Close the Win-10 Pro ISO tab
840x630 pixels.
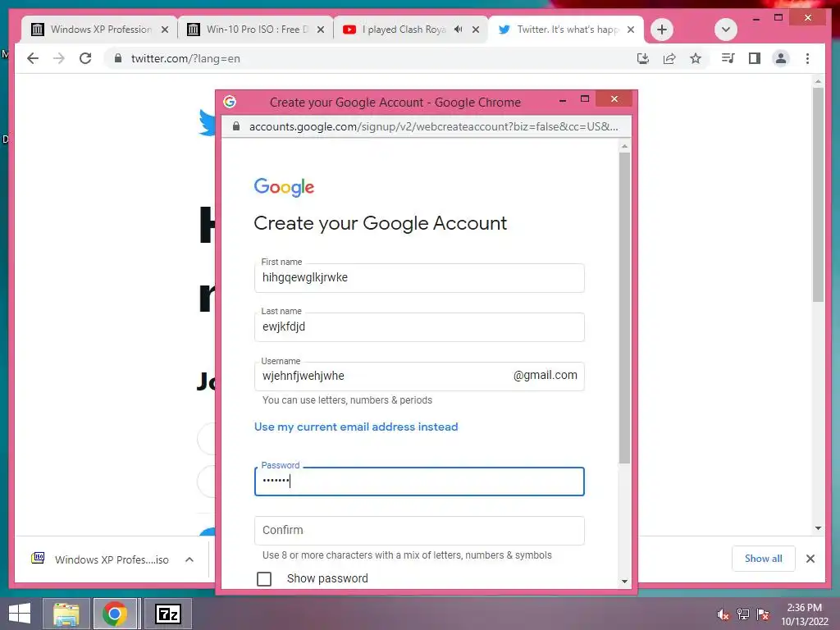tap(321, 30)
